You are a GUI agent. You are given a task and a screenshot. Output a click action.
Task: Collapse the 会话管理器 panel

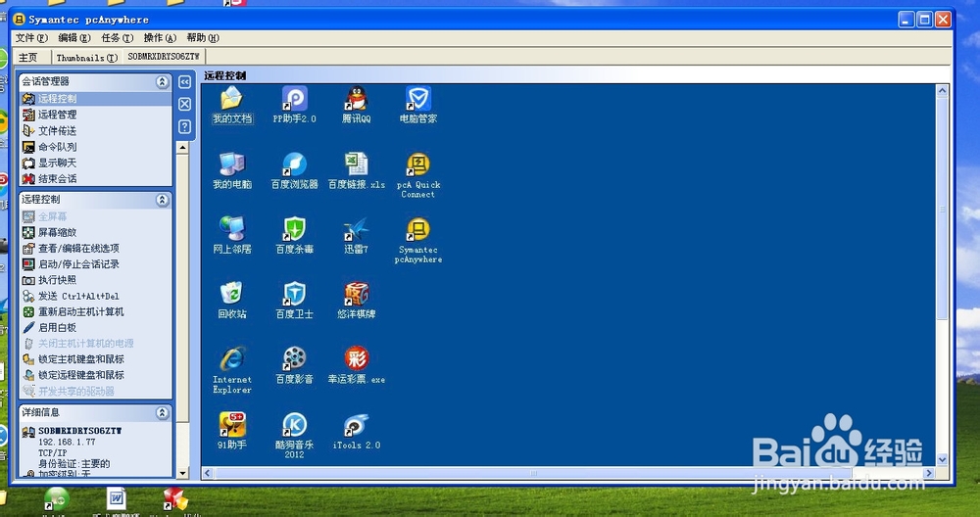tap(162, 82)
